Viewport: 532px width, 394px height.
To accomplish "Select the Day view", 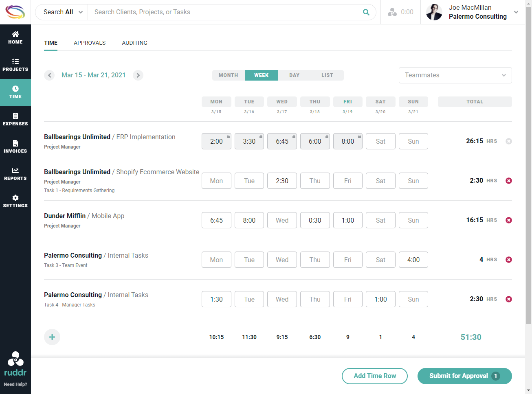I will tap(295, 75).
